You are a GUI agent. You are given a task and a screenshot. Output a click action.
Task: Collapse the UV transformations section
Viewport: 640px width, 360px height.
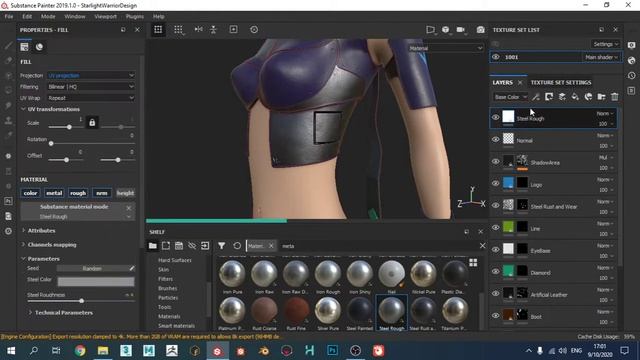coord(23,109)
